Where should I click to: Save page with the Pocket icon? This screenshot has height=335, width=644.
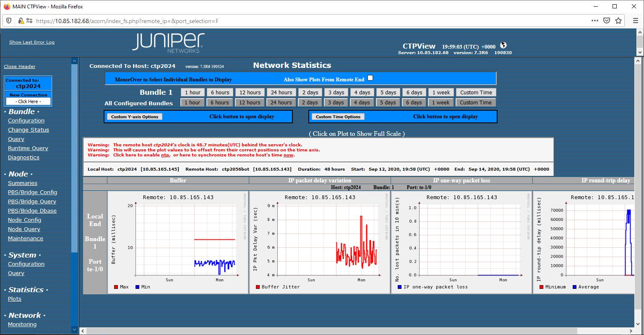(x=607, y=21)
